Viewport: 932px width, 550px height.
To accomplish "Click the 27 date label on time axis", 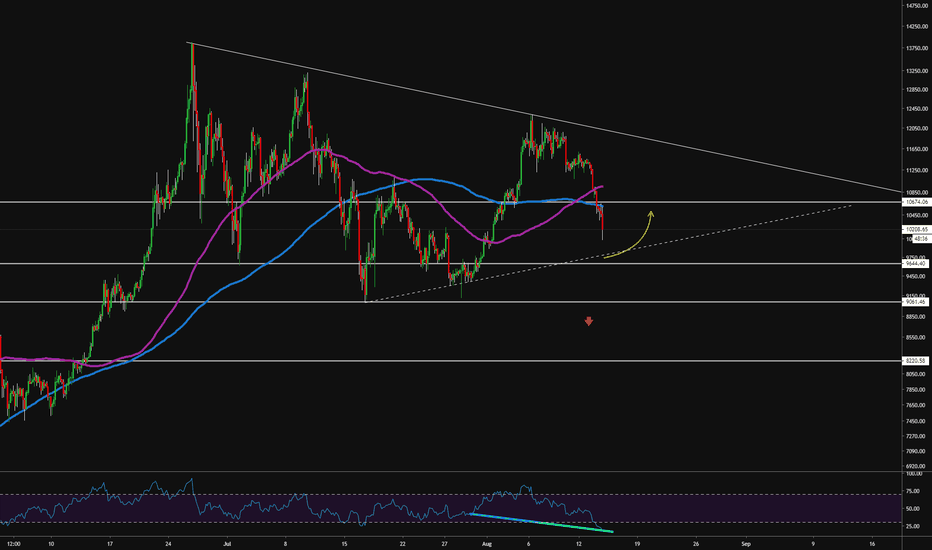I will click(445, 543).
